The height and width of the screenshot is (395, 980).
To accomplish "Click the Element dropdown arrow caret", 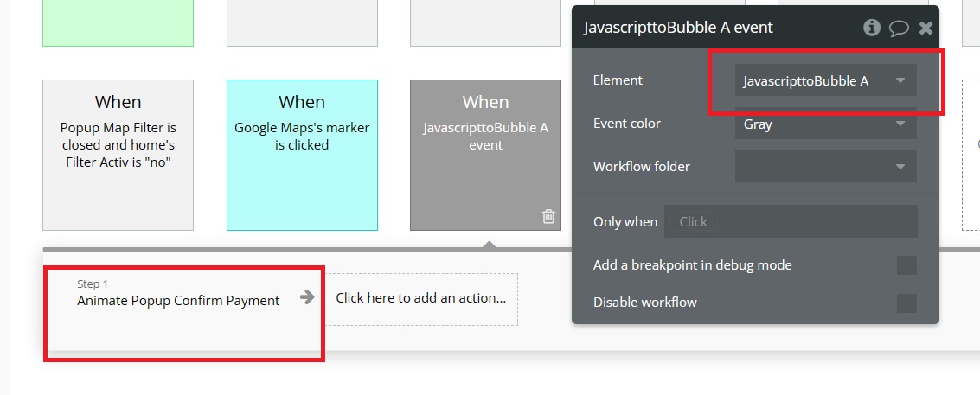I will 900,80.
